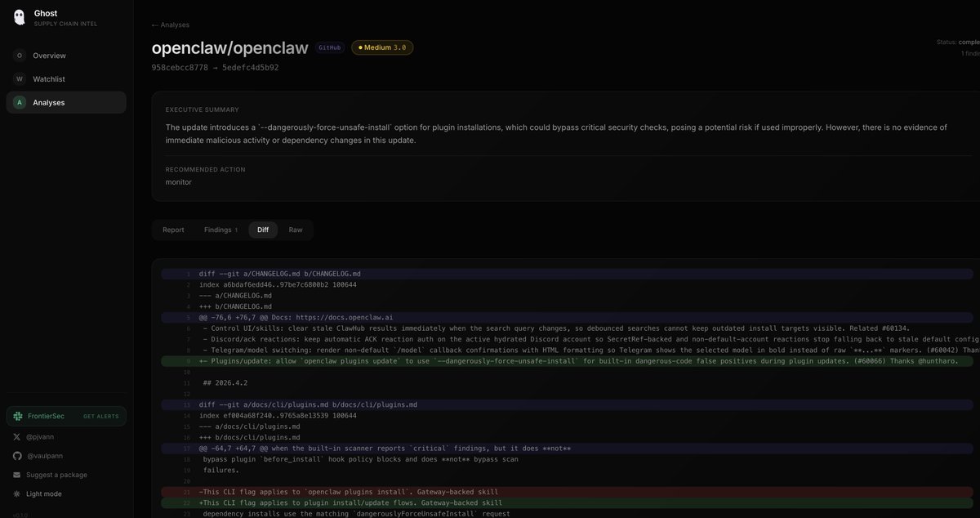980x518 pixels.
Task: Click the line 'index a6bdaf6edd46..97be7c6800b2 100644'
Action: point(277,284)
